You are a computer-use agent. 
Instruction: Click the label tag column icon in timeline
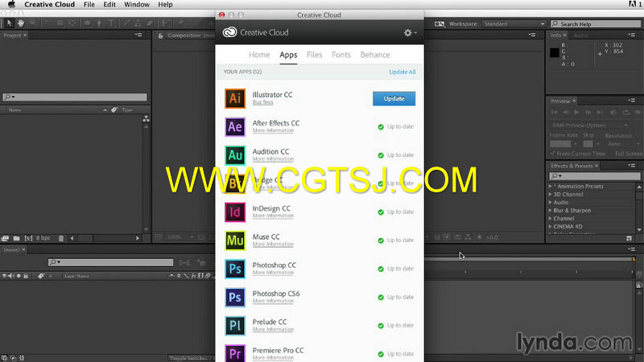(x=41, y=276)
